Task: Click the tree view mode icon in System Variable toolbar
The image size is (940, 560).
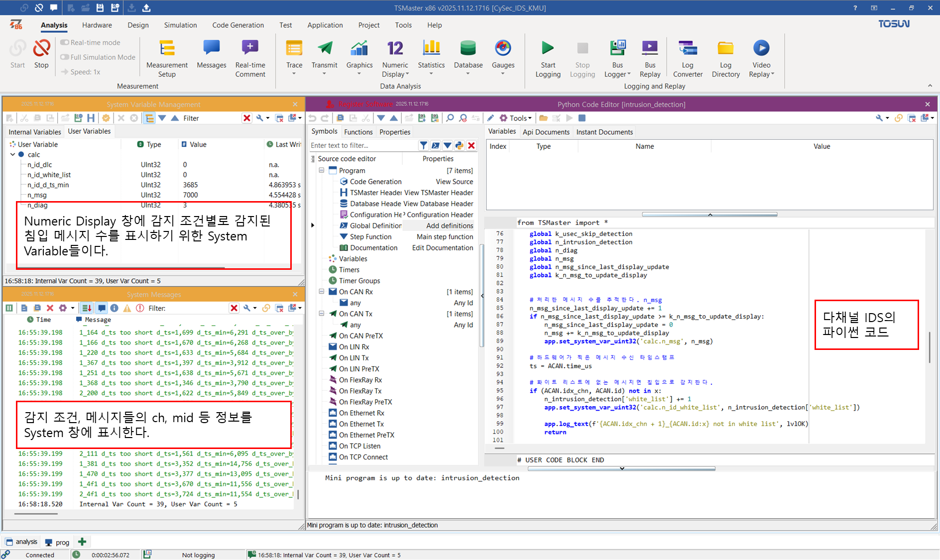Action: (x=149, y=118)
